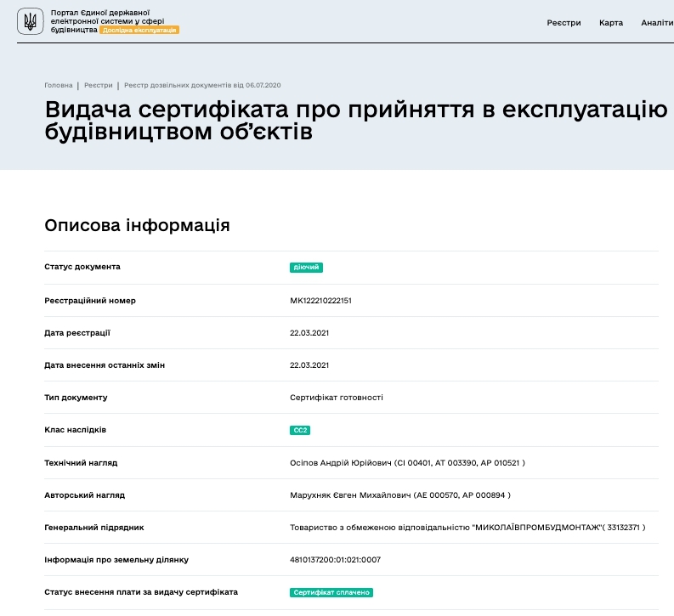
Task: Click the CC2 consequence class badge
Action: tap(300, 430)
